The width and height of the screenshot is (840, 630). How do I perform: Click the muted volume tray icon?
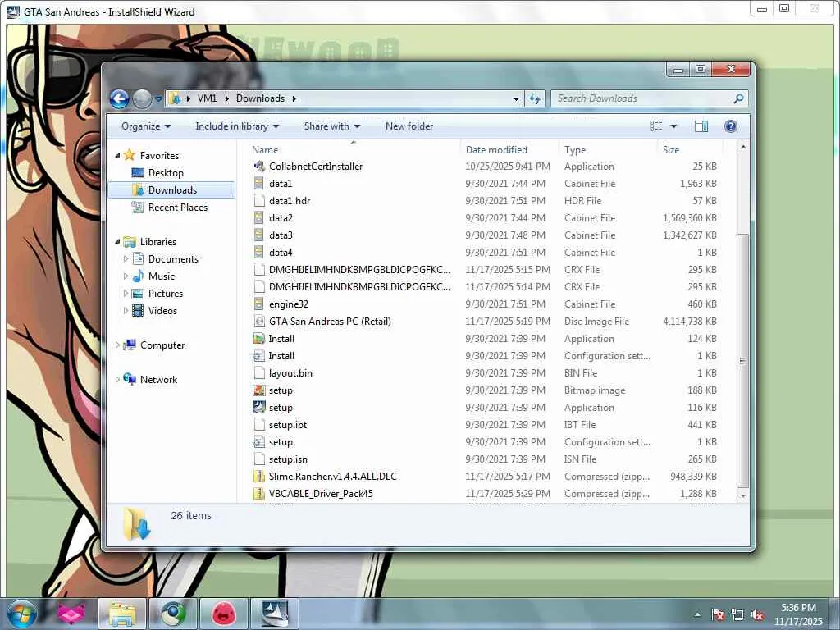coord(757,615)
